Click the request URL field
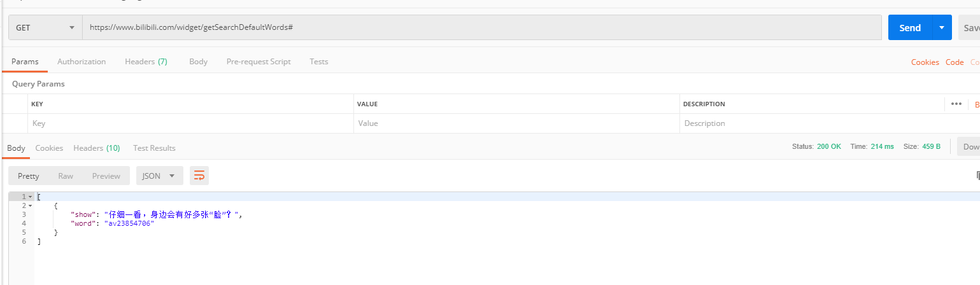980x285 pixels. tap(482, 27)
